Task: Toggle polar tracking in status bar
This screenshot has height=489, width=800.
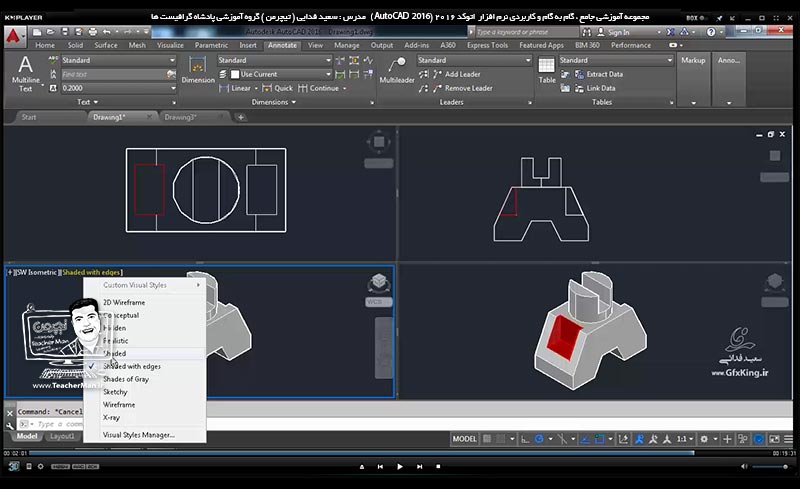Action: (539, 439)
